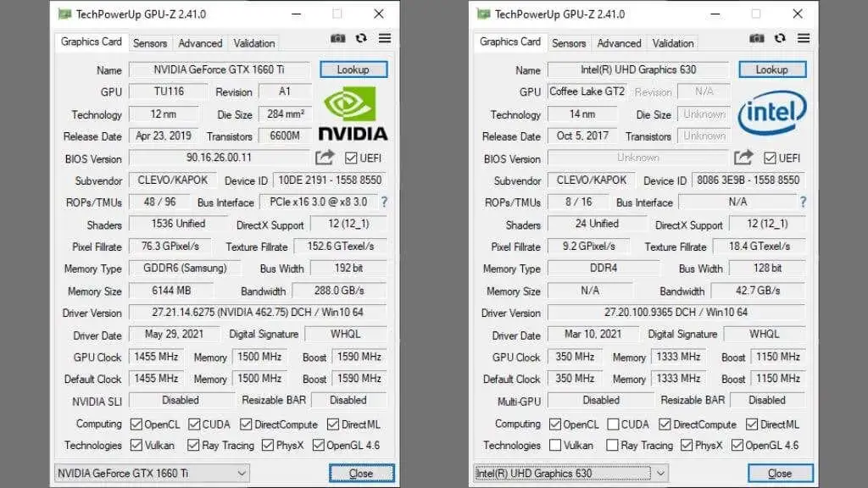This screenshot has height=488, width=868.
Task: Close the NVIDIA window with the title bar X
Action: pos(379,14)
